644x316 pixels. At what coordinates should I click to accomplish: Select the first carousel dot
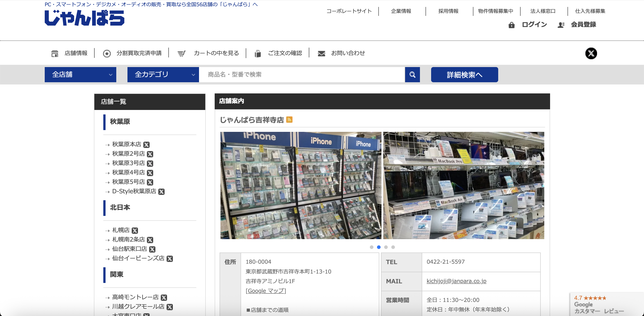pyautogui.click(x=371, y=247)
